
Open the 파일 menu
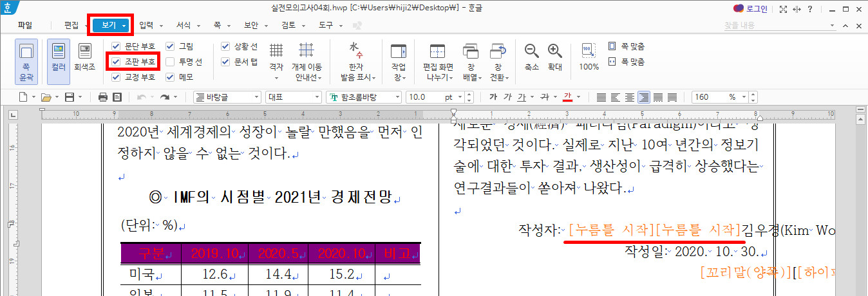tap(25, 26)
